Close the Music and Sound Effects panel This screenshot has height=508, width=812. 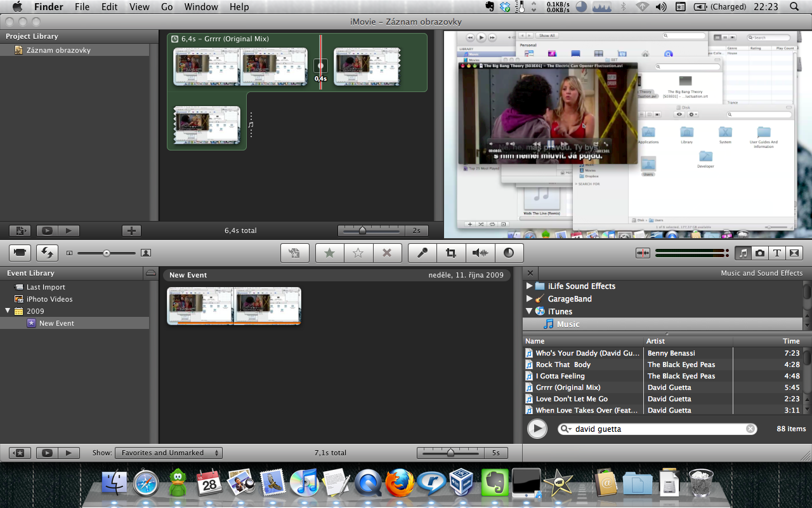pyautogui.click(x=530, y=273)
